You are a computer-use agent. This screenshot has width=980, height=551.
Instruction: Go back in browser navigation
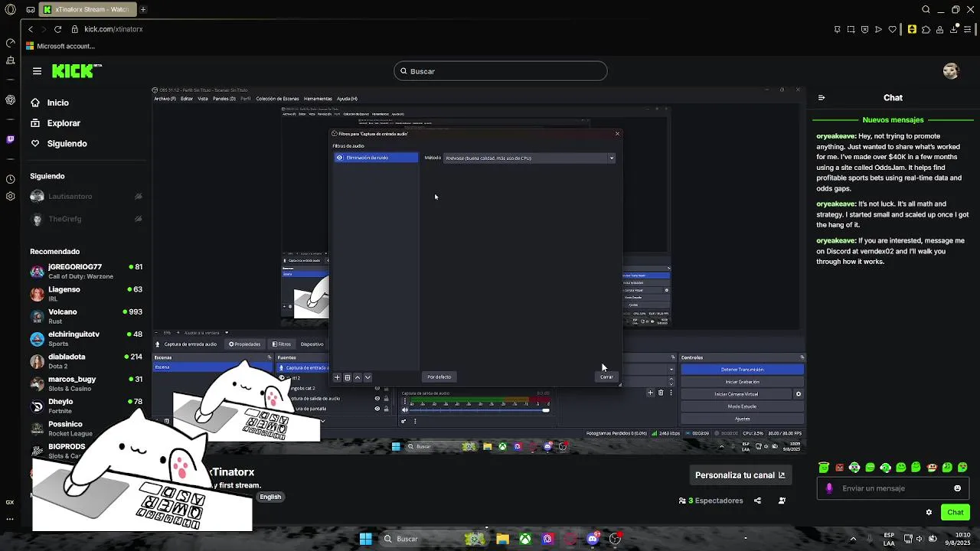(31, 29)
